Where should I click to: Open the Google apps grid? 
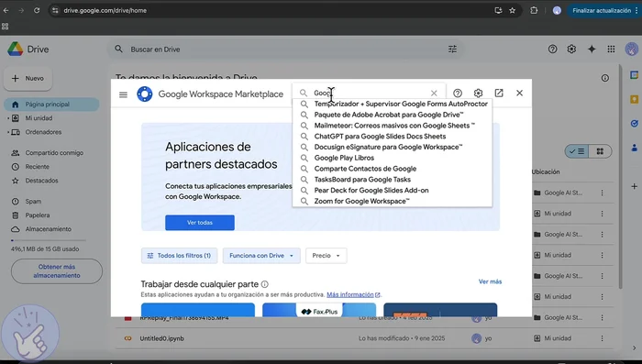612,50
